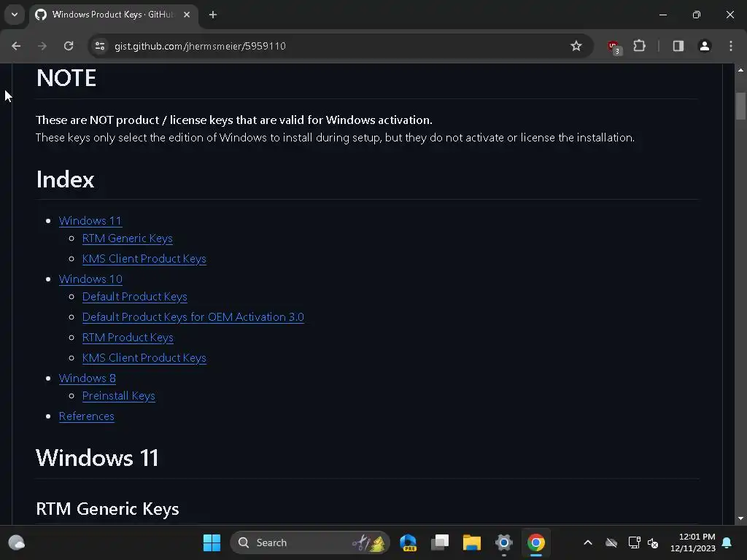747x560 pixels.
Task: Open Task View on the taskbar
Action: click(440, 542)
